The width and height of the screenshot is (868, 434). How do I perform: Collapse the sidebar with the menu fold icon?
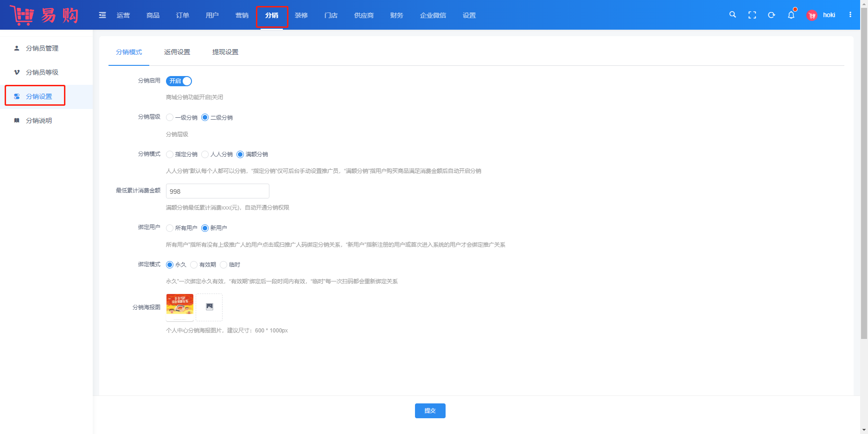coord(102,15)
